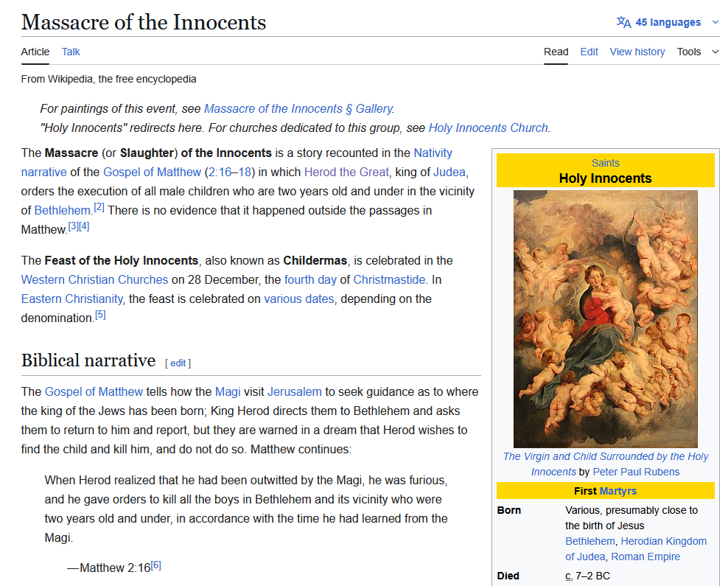Open the Edit tab
Viewport: 728px width, 586px height.
click(x=589, y=52)
